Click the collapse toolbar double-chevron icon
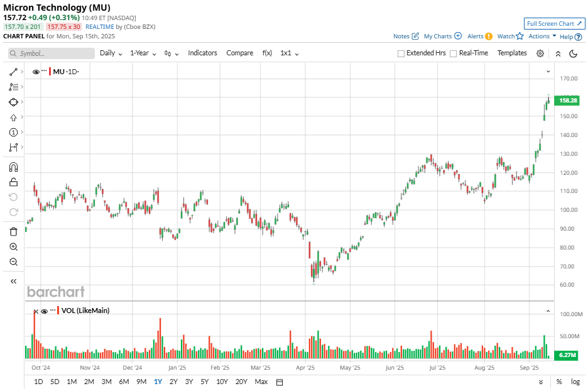The height and width of the screenshot is (391, 588). 558,53
